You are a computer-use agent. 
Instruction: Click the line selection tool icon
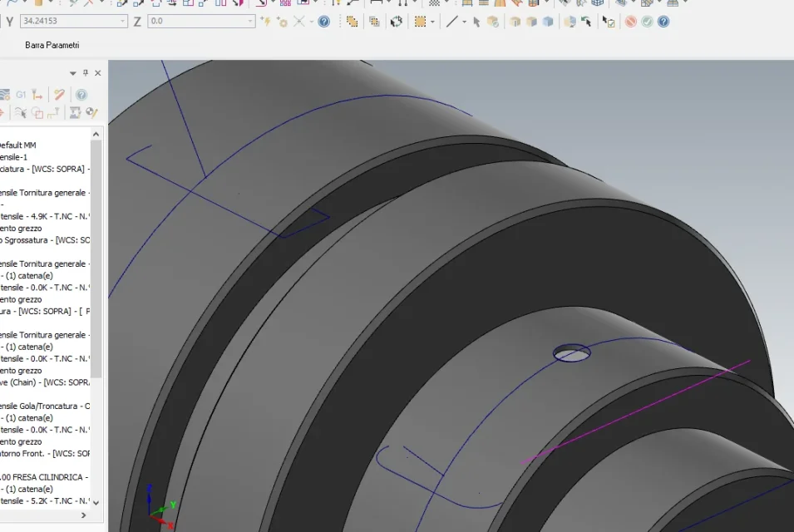tap(451, 22)
